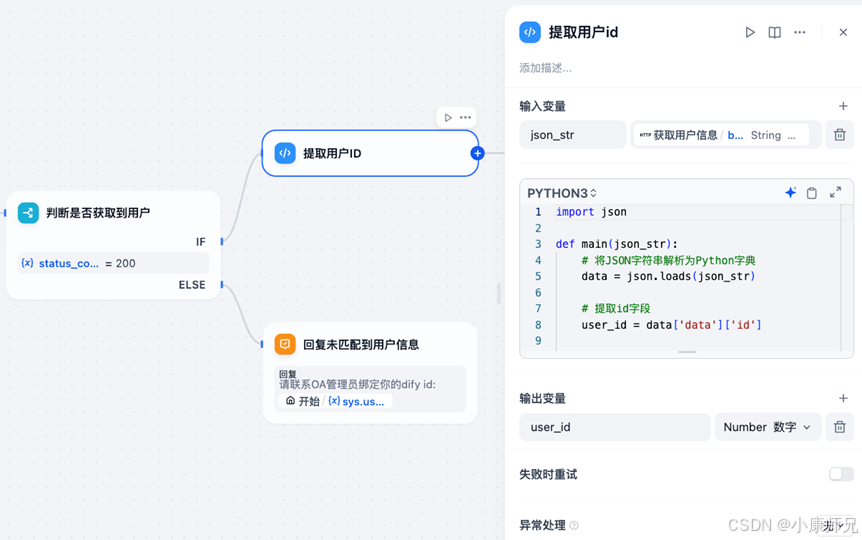Add a new output variable with plus
Screen dimensions: 862x540
843,398
